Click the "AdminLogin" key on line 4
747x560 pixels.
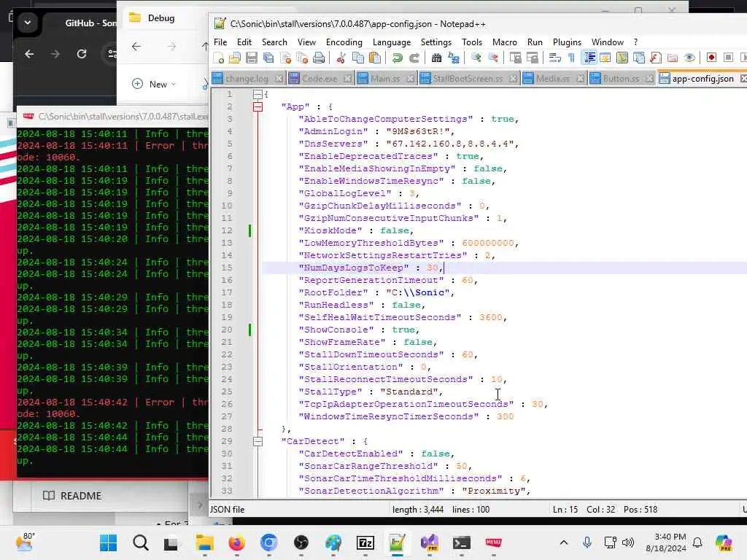[x=333, y=131]
